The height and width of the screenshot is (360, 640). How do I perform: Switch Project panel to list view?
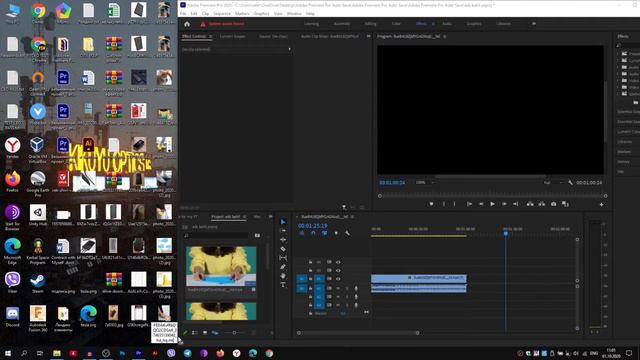pyautogui.click(x=195, y=333)
